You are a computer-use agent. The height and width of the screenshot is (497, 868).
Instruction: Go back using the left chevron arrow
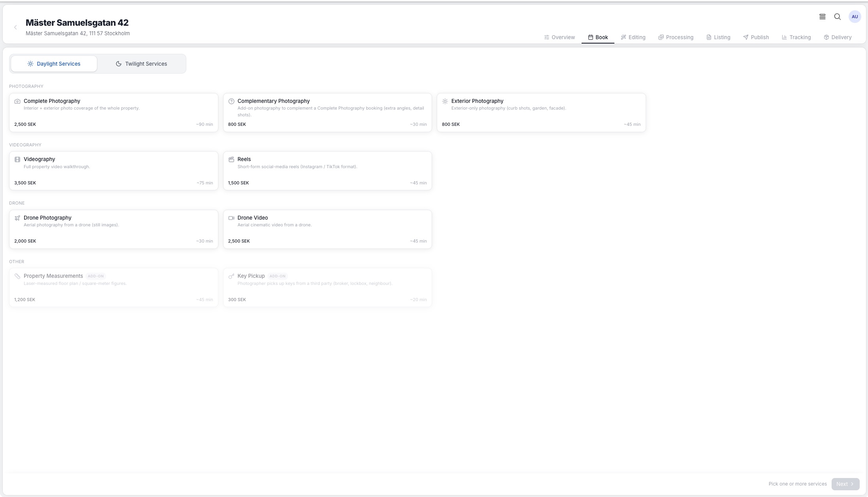[x=15, y=27]
